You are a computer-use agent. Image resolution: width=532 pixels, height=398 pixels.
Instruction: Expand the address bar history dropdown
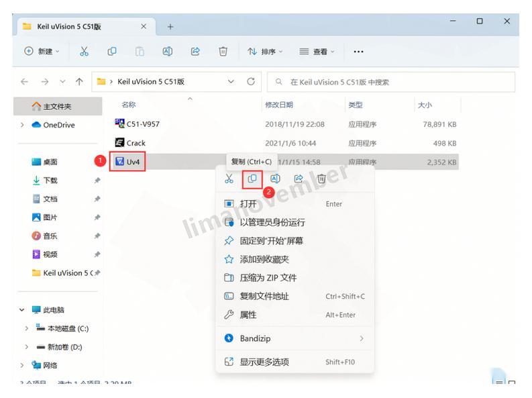231,82
